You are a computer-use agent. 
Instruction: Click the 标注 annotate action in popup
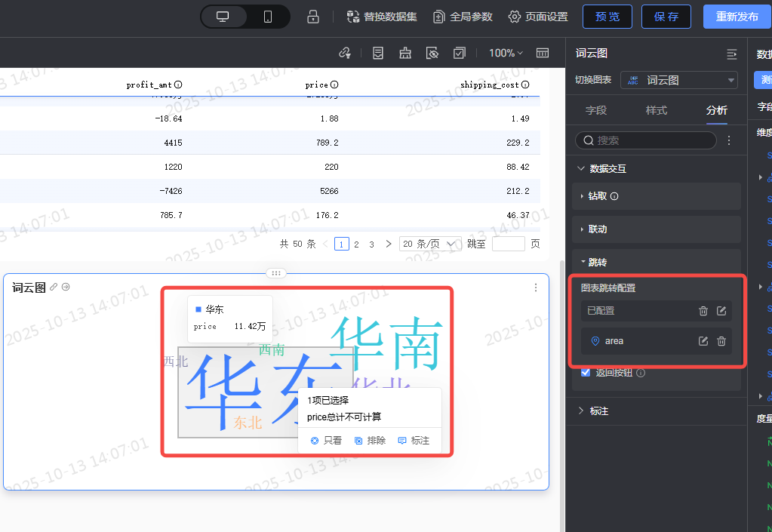point(414,441)
